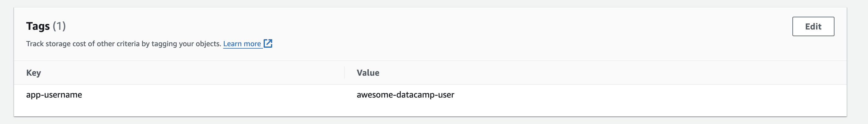Click empty space in the tag row right of the value
868x124 pixels.
coord(640,95)
